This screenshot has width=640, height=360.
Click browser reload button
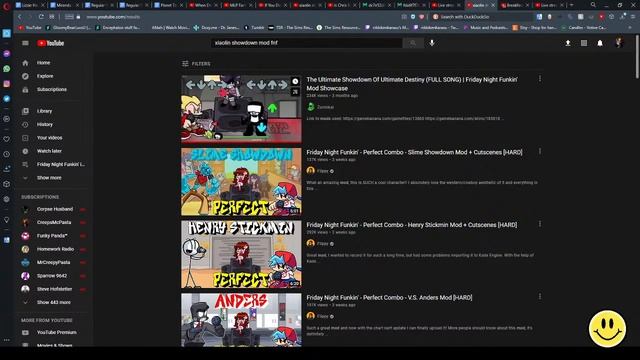(41, 17)
